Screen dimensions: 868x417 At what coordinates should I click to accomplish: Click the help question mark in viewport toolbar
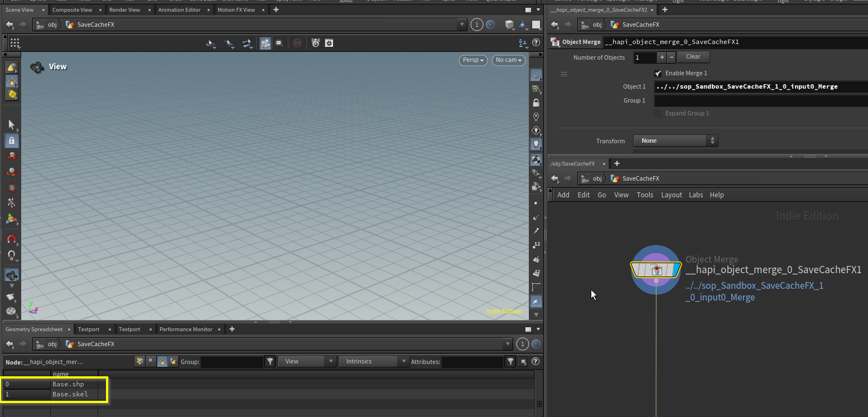pyautogui.click(x=536, y=43)
